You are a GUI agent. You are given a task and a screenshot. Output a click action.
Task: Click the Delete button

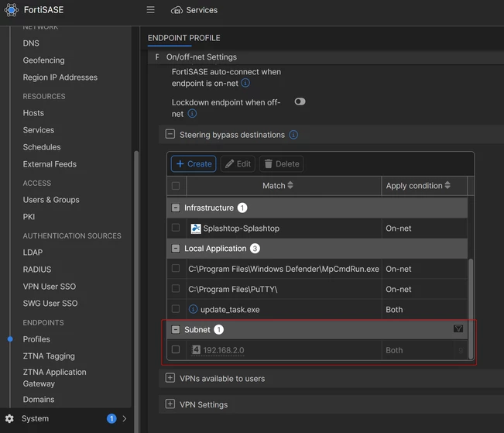point(282,163)
